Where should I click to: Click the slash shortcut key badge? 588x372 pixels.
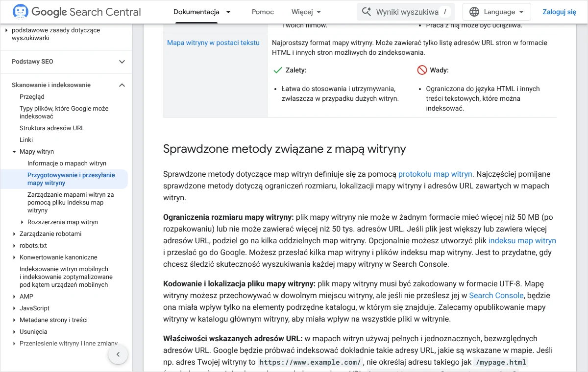point(444,12)
